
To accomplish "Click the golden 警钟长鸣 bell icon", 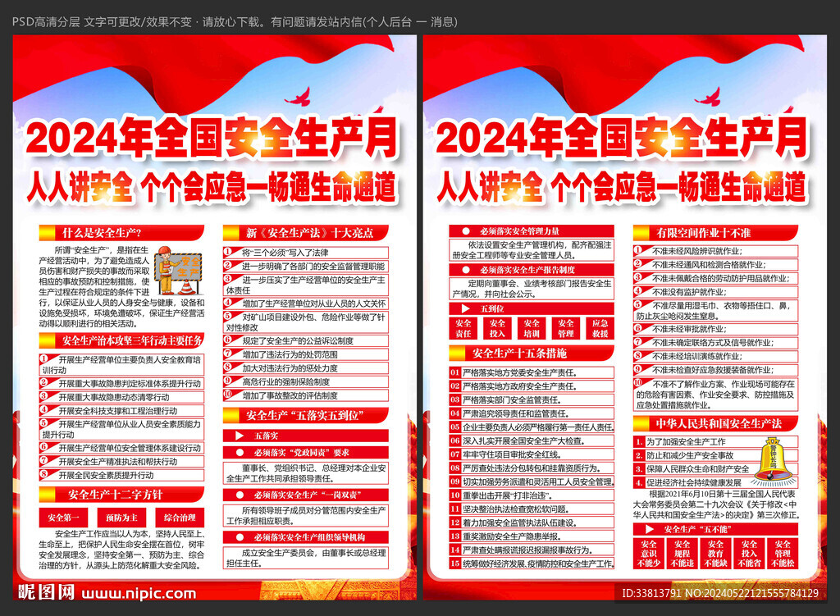I will 773,459.
